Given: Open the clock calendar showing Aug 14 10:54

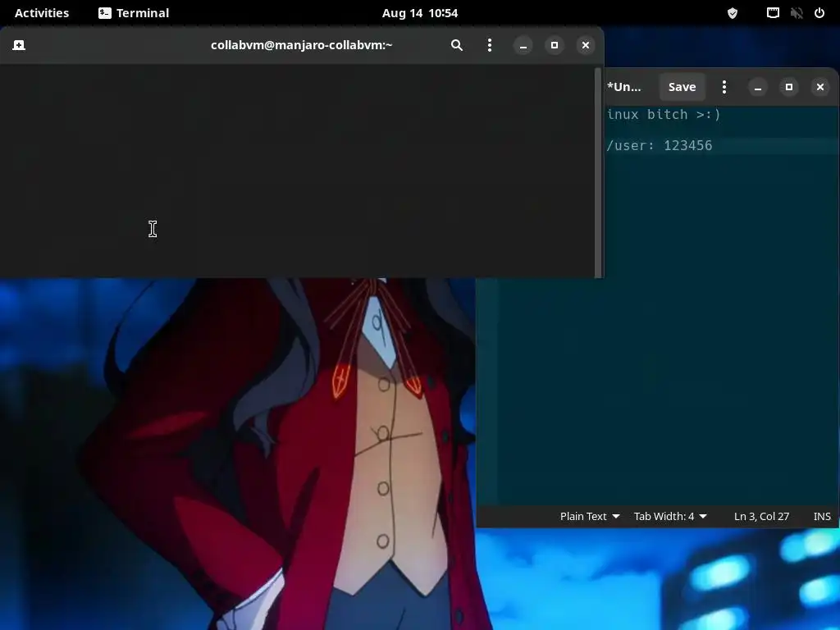Looking at the screenshot, I should point(420,13).
